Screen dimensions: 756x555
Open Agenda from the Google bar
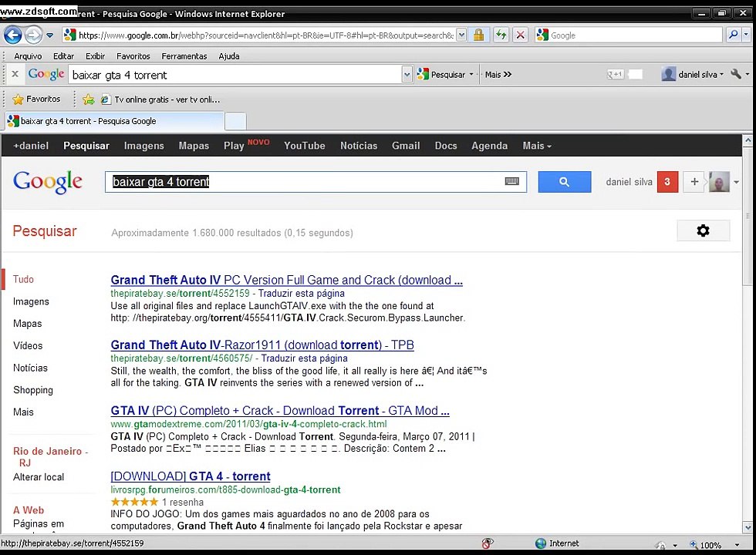pos(489,146)
